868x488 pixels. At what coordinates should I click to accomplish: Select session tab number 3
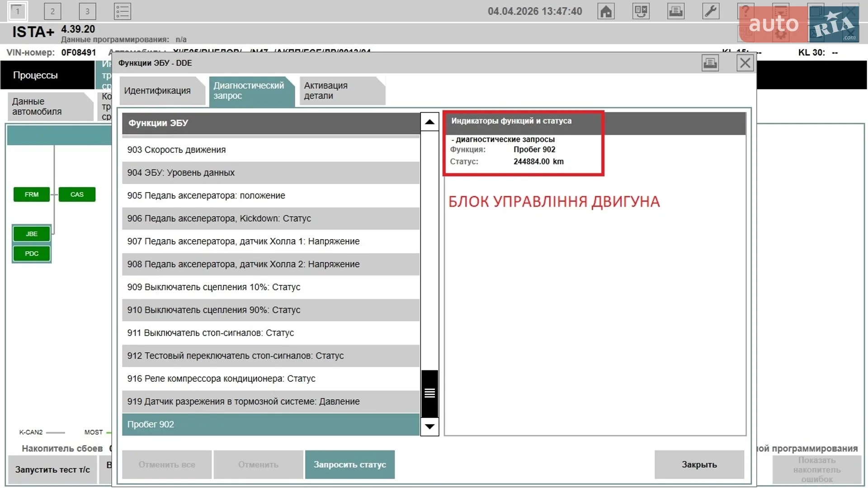pos(87,11)
